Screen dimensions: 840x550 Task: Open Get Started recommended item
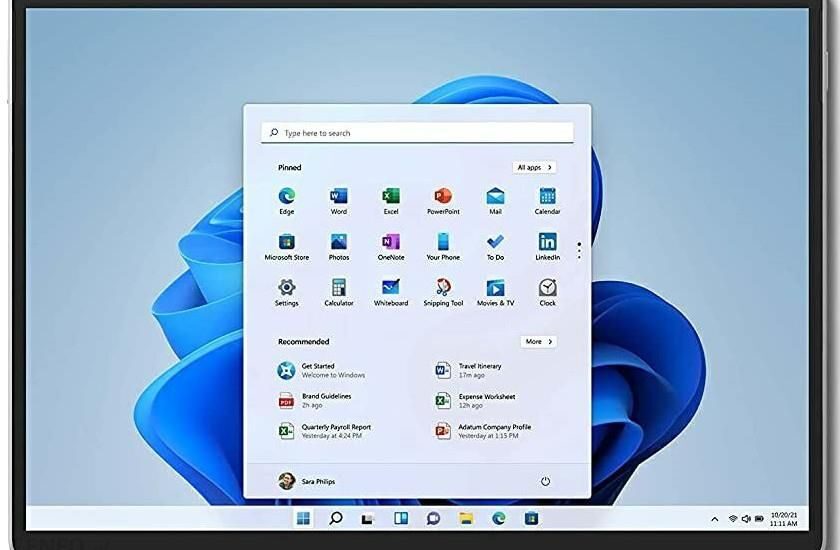321,371
